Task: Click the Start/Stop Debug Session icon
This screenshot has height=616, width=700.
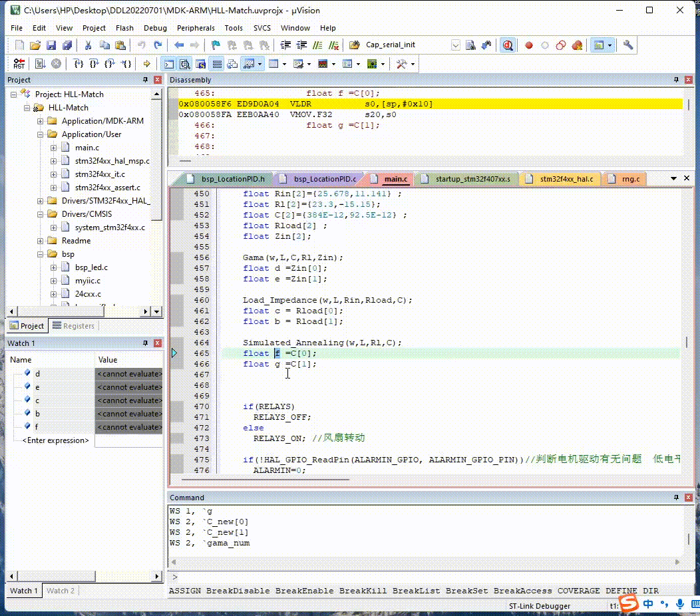Action: click(x=508, y=45)
